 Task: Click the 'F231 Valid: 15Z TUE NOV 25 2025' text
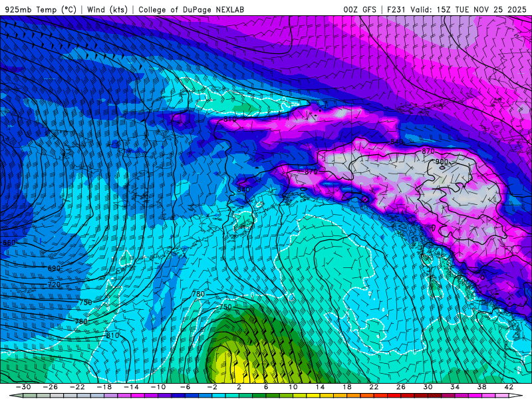(457, 9)
